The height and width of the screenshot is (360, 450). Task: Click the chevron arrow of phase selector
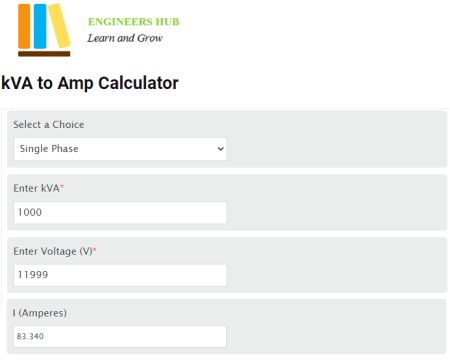tap(220, 149)
